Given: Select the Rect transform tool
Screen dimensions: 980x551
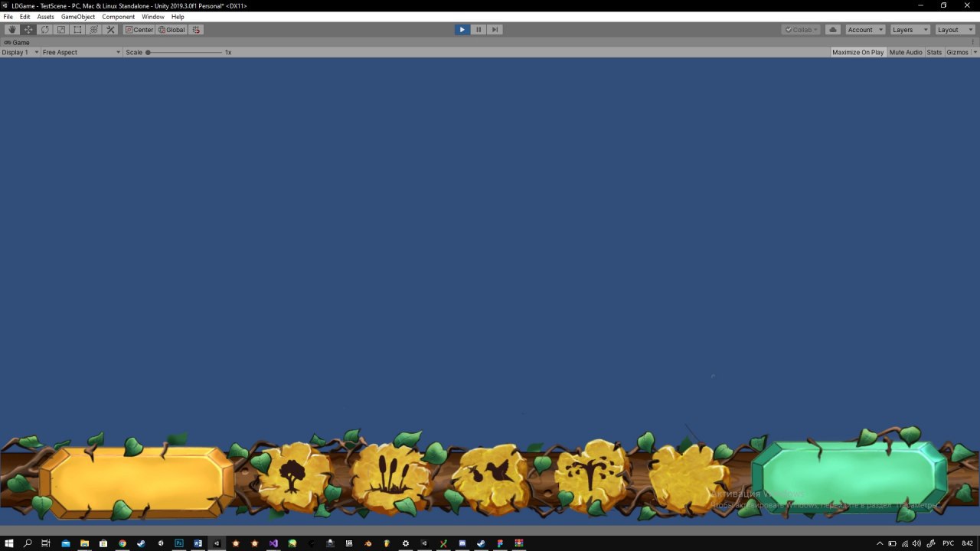Looking at the screenshot, I should pyautogui.click(x=77, y=30).
